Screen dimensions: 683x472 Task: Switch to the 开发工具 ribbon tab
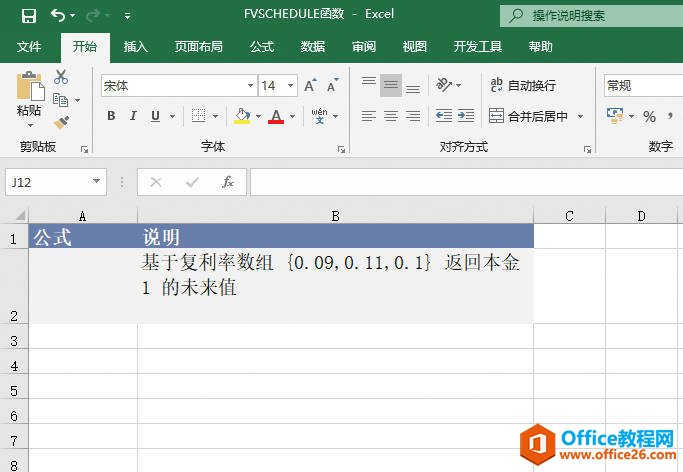(478, 46)
